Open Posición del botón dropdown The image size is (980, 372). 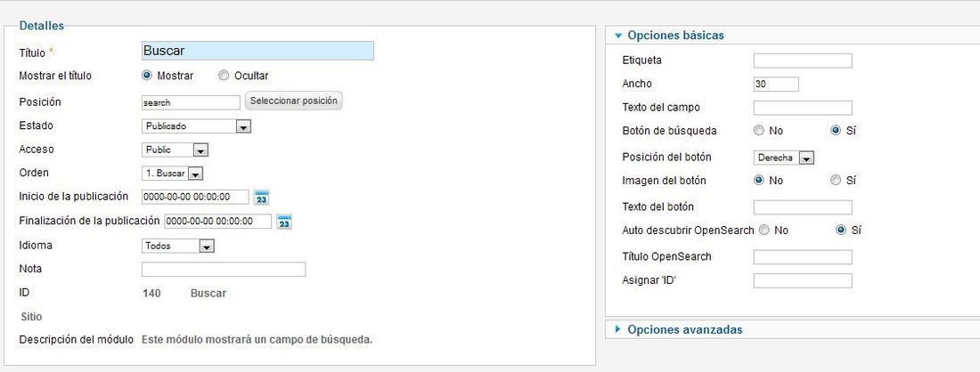click(x=784, y=158)
